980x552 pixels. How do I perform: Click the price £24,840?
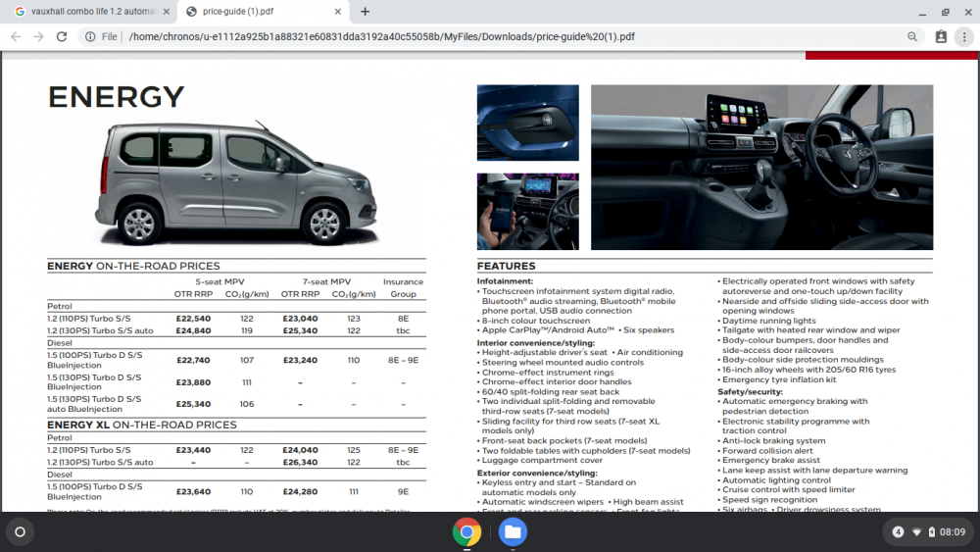point(193,330)
